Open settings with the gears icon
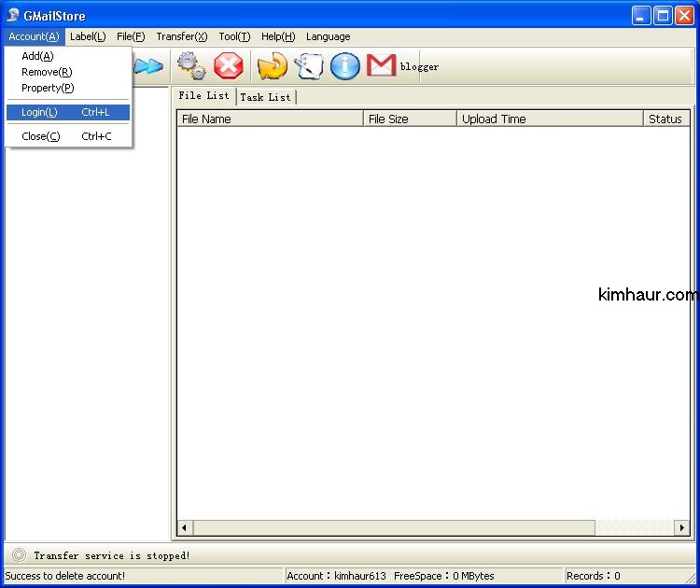Viewport: 700px width, 588px height. point(192,66)
